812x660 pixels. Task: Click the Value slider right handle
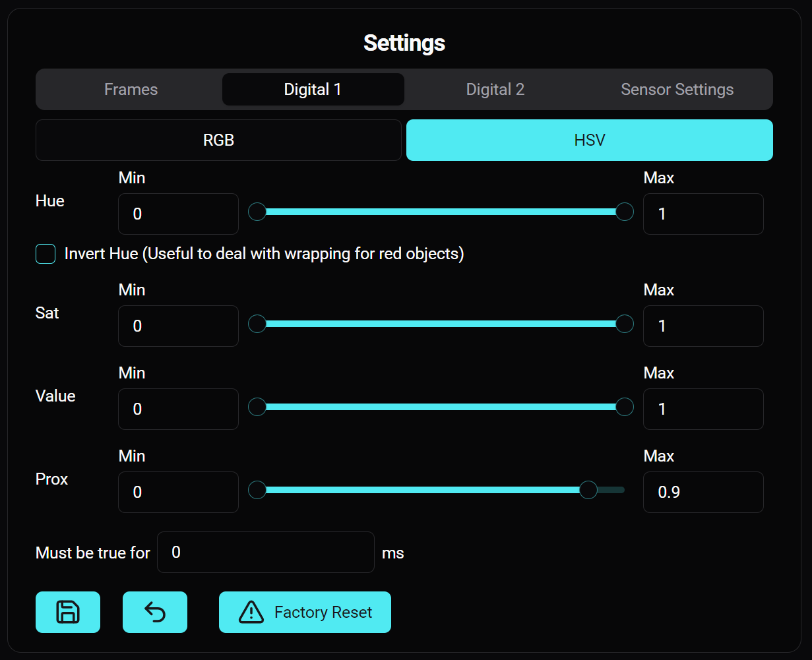(x=623, y=407)
